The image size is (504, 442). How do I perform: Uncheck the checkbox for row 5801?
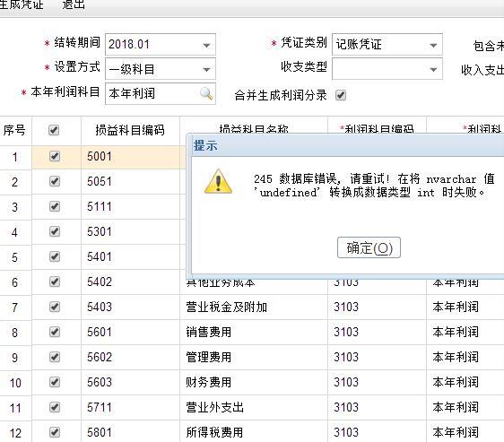point(55,432)
